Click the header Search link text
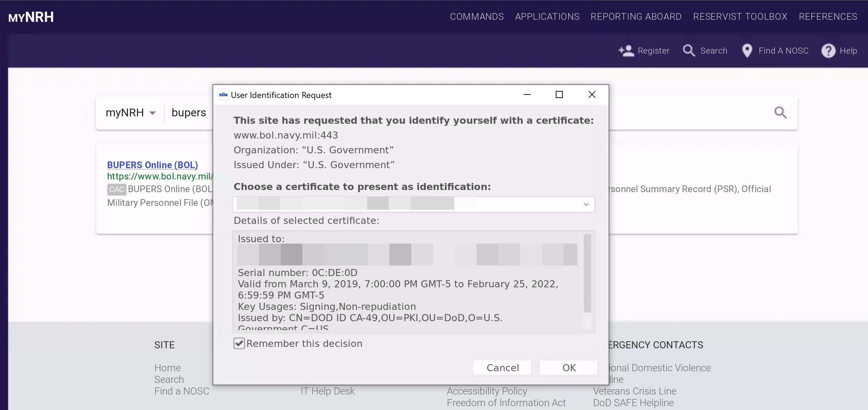868x410 pixels. 714,51
